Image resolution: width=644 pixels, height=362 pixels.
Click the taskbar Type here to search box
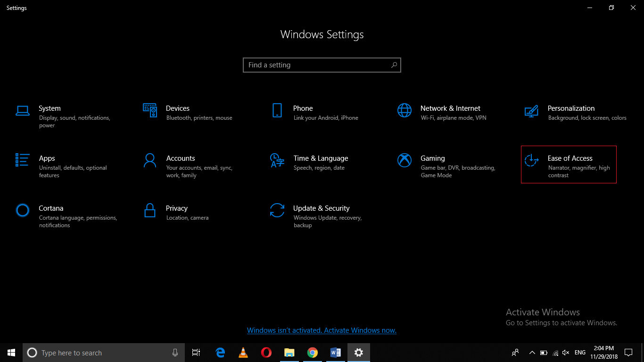coord(104,353)
